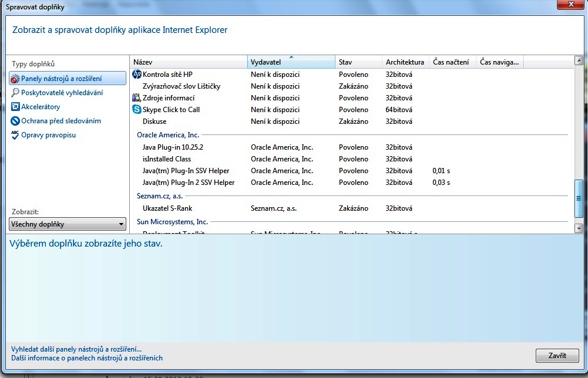Open the Všechny doplňky dropdown
The image size is (588, 378).
click(68, 224)
